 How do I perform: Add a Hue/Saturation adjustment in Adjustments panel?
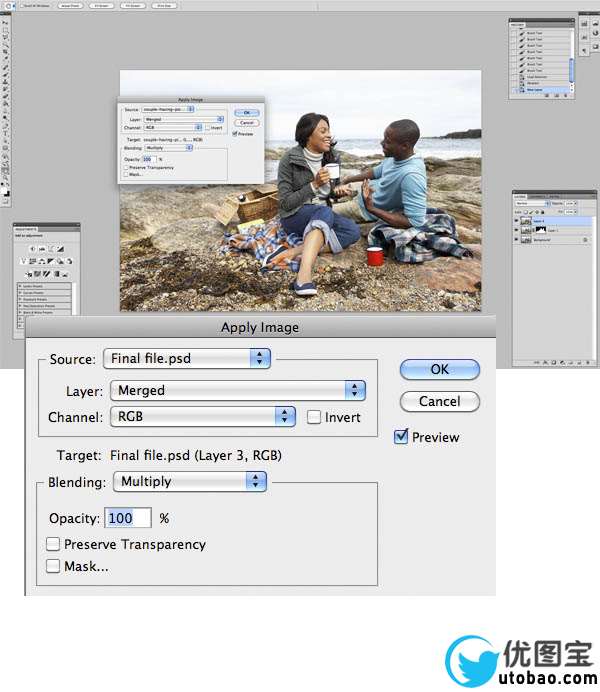(32, 261)
